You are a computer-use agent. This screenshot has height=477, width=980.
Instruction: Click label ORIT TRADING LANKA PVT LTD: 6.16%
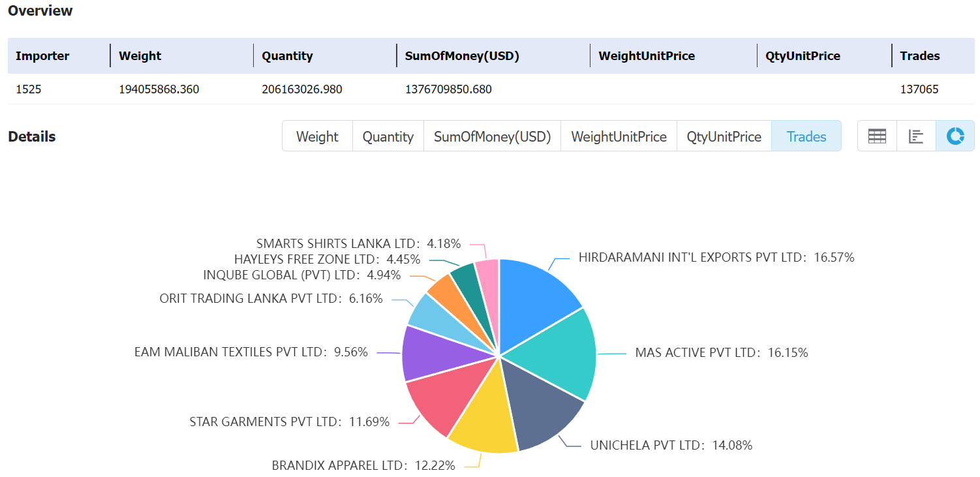(x=271, y=298)
